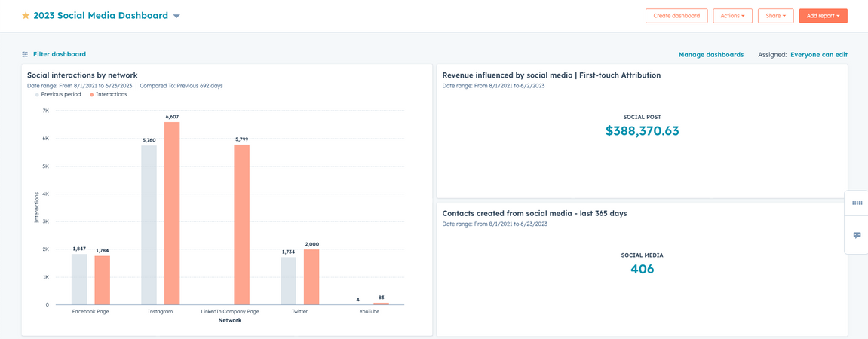Image resolution: width=868 pixels, height=339 pixels.
Task: Click the favorite star icon beside dashboard title
Action: [26, 16]
